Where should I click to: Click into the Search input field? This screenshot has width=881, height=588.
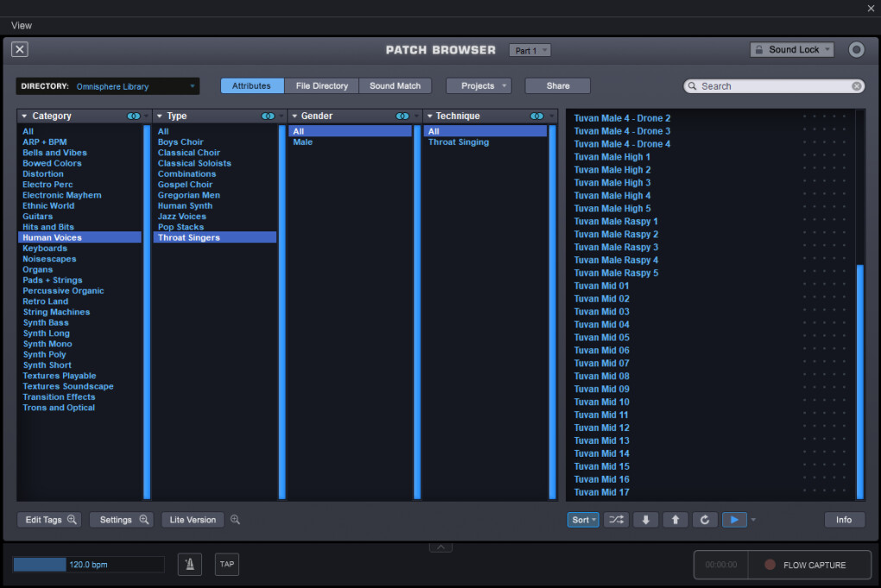(774, 86)
